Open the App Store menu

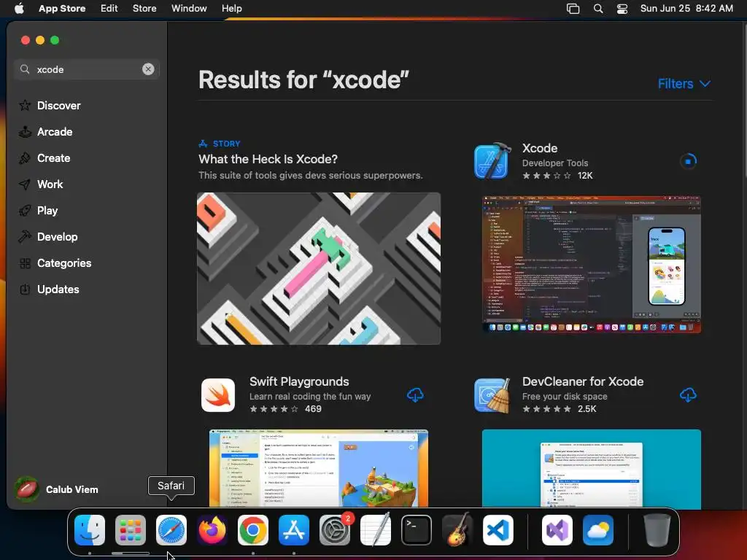pyautogui.click(x=62, y=9)
